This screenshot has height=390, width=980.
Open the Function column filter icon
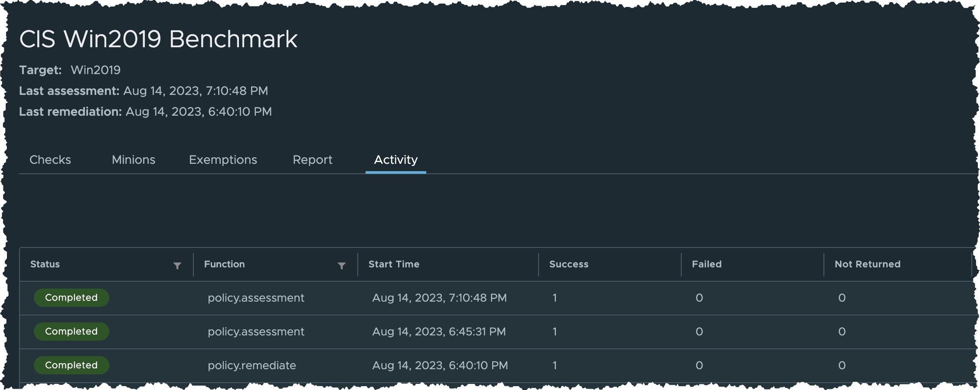[341, 266]
